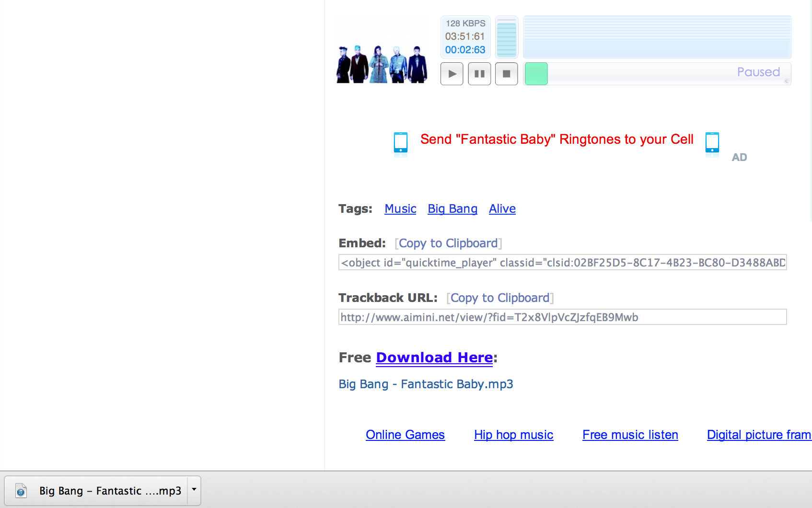Click the right blue phone icon
This screenshot has width=812, height=508.
pyautogui.click(x=712, y=143)
